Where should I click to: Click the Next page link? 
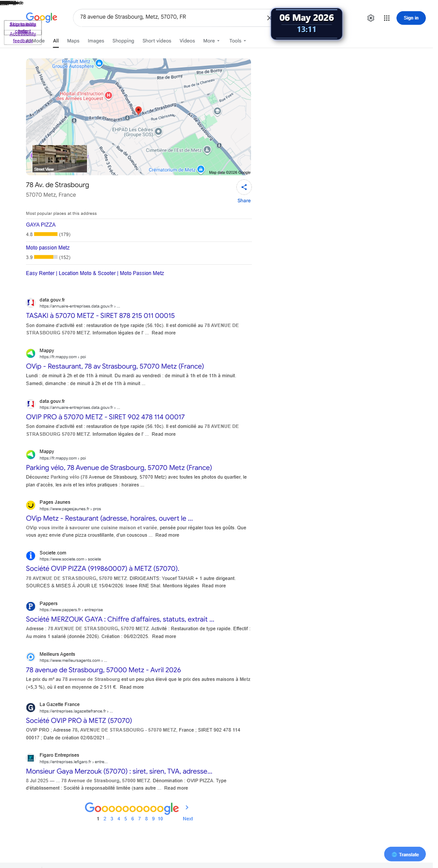click(188, 819)
